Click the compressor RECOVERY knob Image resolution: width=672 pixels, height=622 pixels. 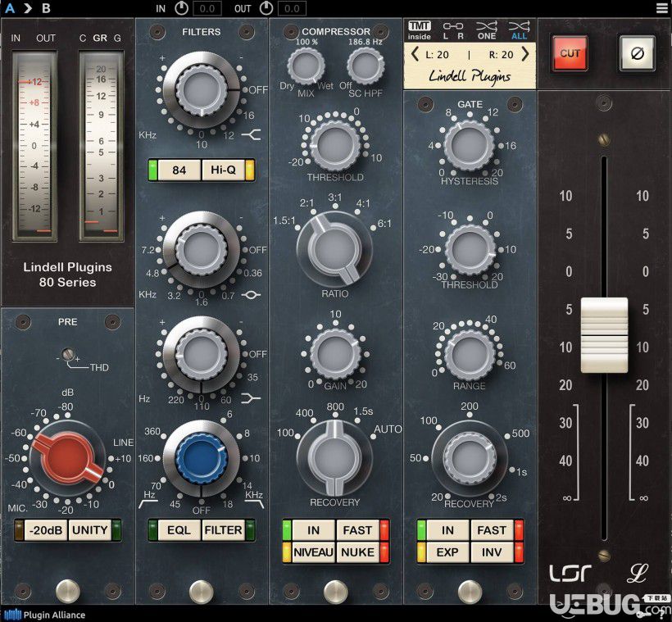[x=334, y=458]
